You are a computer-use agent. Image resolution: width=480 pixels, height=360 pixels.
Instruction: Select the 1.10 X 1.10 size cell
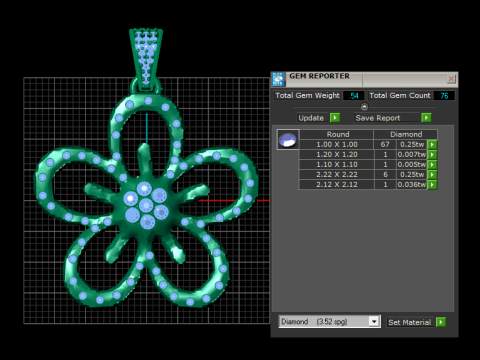click(x=337, y=165)
